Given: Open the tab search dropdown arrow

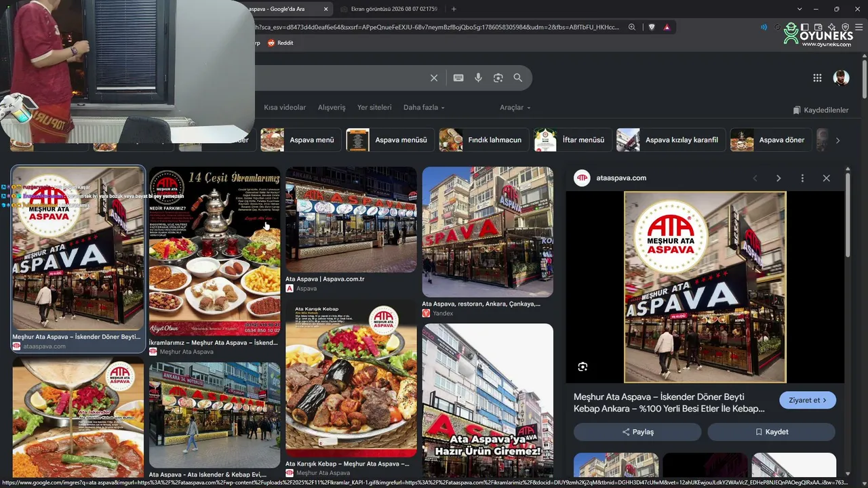Looking at the screenshot, I should pos(800,9).
